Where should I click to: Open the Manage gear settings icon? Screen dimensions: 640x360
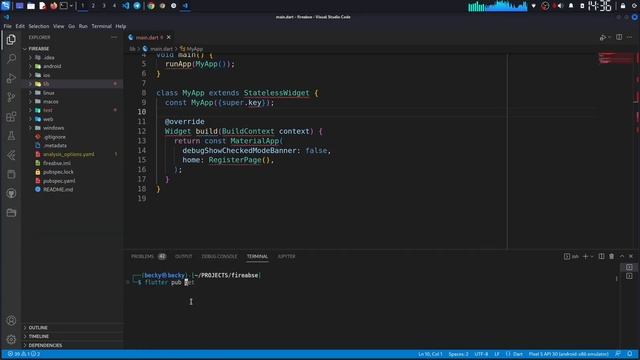11,339
